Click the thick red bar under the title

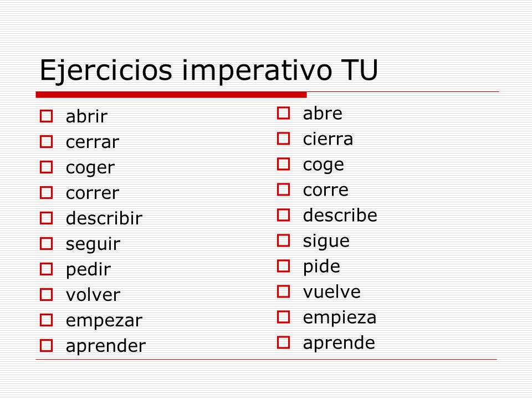[x=171, y=95]
